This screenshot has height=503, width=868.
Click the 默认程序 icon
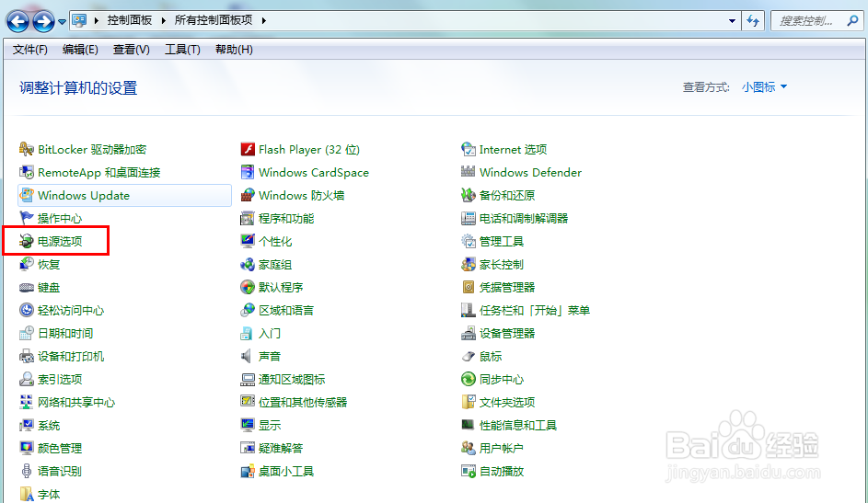click(248, 288)
